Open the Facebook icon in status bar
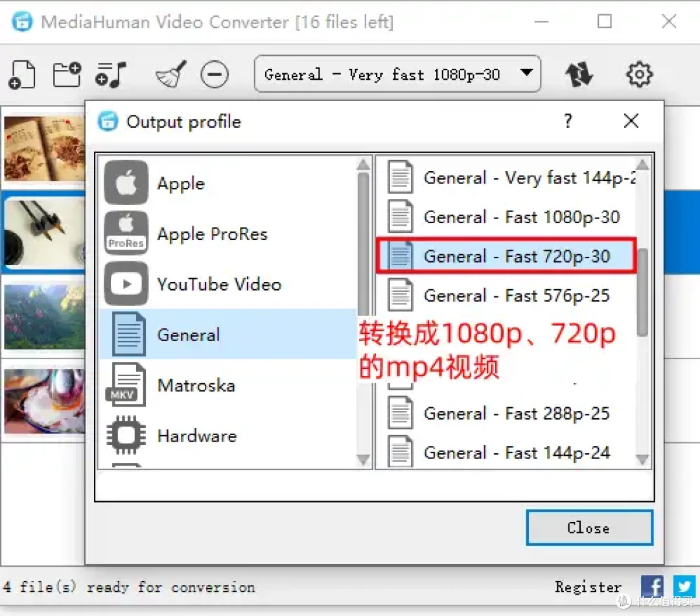700x616 pixels. click(x=652, y=586)
